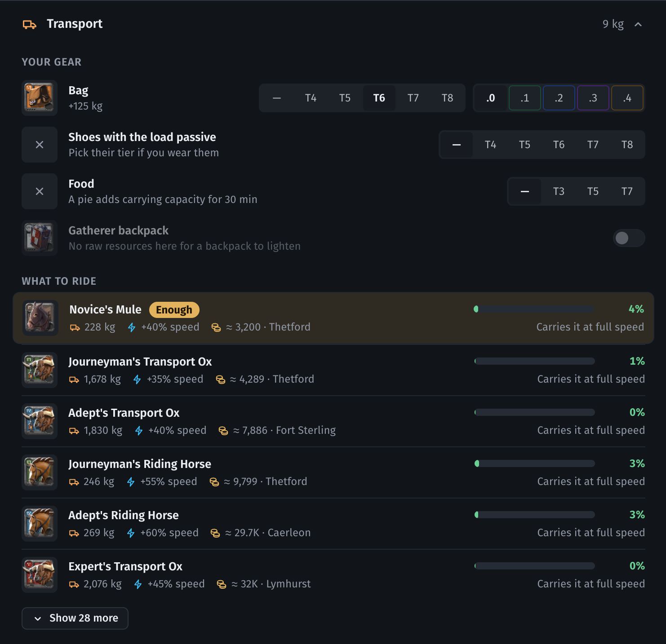Click the Adept's Transport Ox icon
The width and height of the screenshot is (666, 644).
tap(40, 421)
